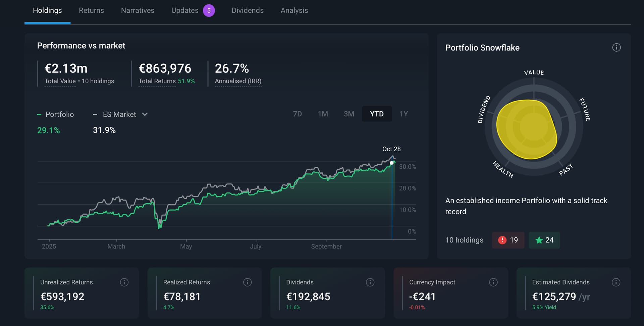The width and height of the screenshot is (644, 326).
Task: Switch the chart to 1M range
Action: pyautogui.click(x=323, y=114)
